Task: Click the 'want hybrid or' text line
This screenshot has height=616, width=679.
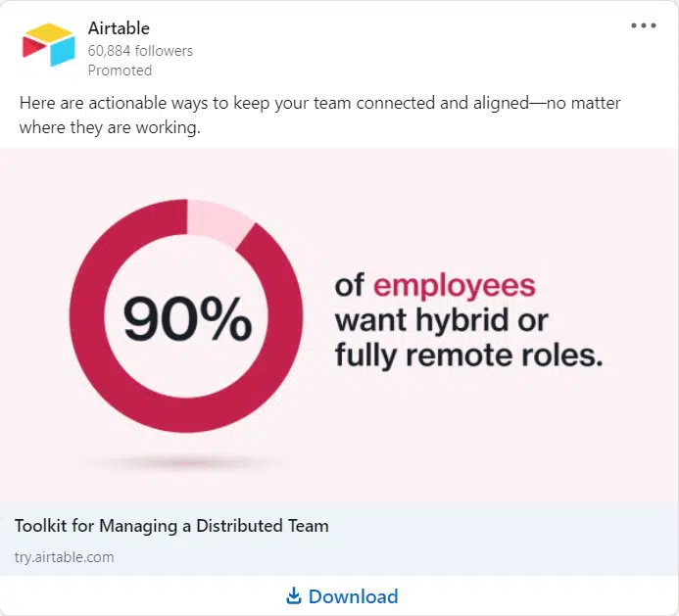Action: click(x=442, y=321)
